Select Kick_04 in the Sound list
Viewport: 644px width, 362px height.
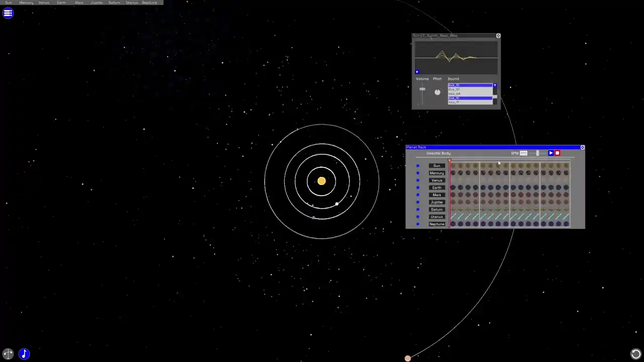pos(470,94)
